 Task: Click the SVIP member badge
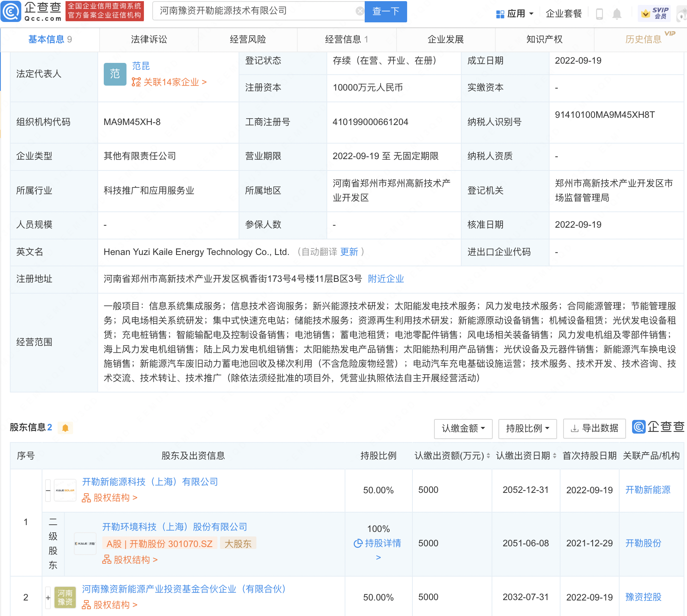point(654,13)
